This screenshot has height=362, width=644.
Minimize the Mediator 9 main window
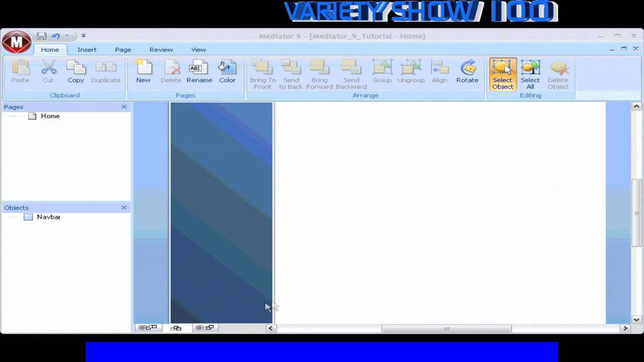(601, 36)
